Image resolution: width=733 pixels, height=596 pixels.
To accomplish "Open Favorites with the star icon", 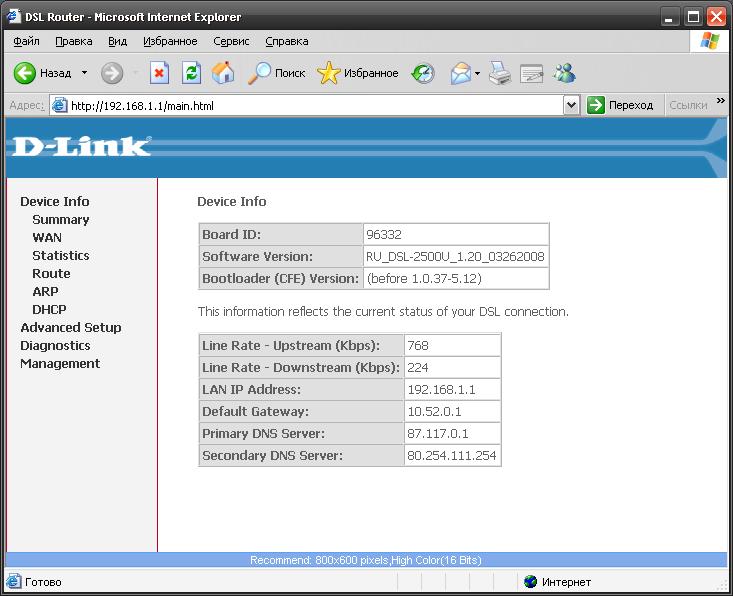I will 329,73.
